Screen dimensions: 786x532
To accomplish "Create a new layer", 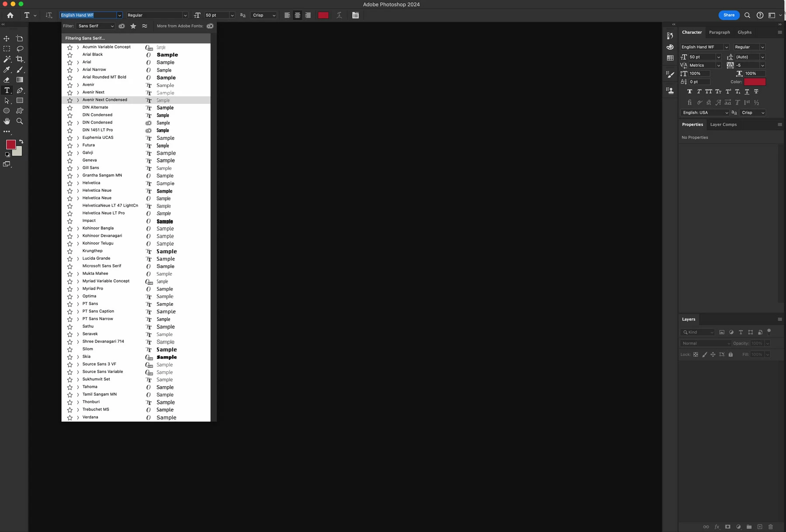I will pyautogui.click(x=760, y=527).
